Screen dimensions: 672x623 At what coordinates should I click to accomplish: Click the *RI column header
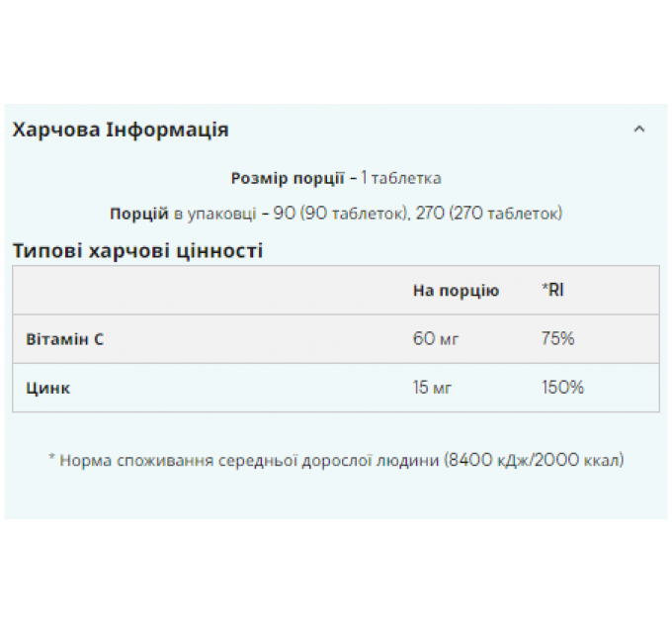552,290
